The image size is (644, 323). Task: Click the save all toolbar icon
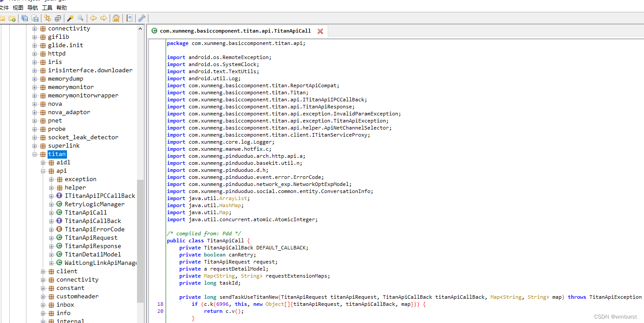[x=25, y=18]
